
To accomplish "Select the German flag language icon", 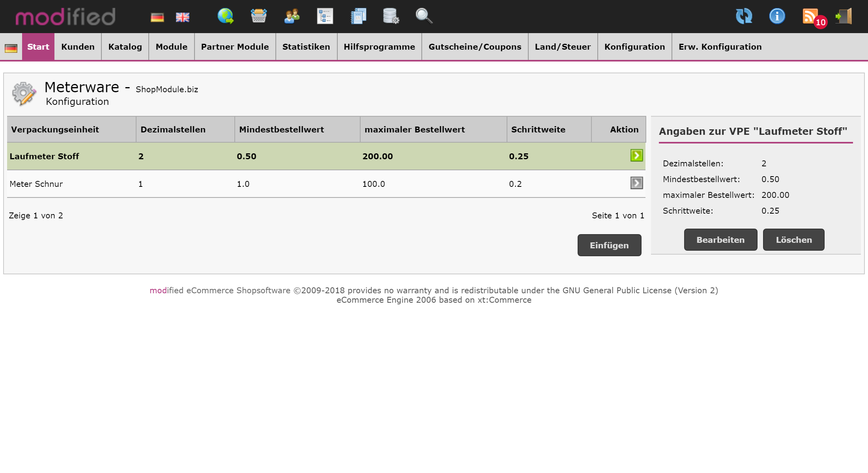I will pos(157,17).
